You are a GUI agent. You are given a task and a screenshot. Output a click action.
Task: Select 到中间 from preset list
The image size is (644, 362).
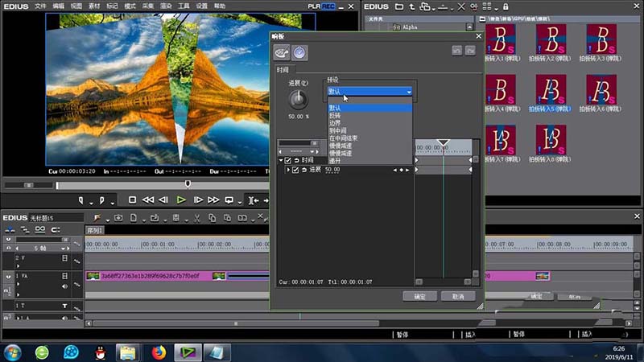coord(337,130)
